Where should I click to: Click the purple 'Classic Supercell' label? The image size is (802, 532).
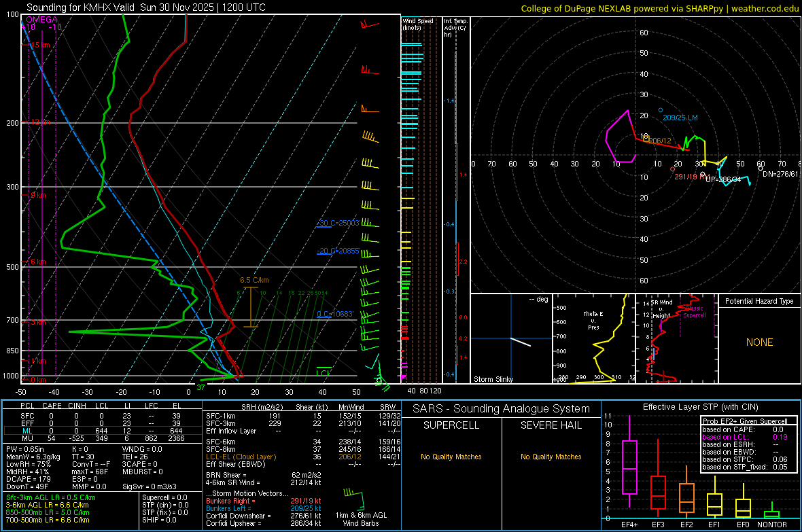point(694,312)
